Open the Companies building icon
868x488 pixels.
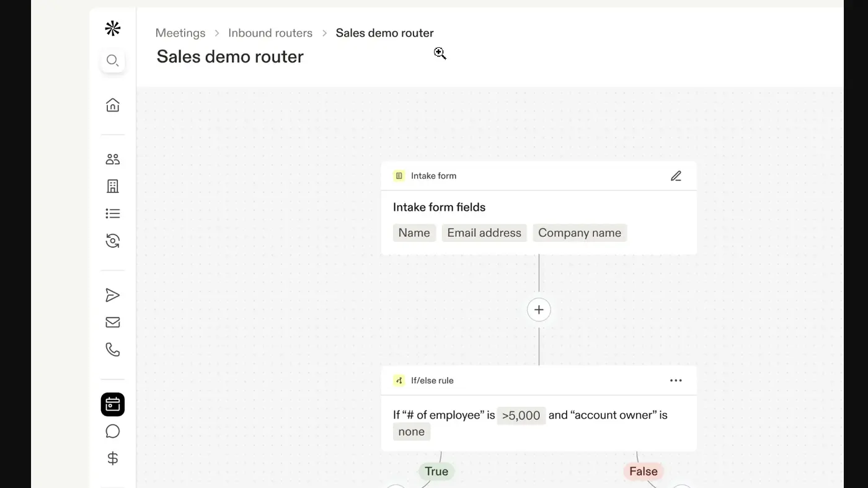112,186
